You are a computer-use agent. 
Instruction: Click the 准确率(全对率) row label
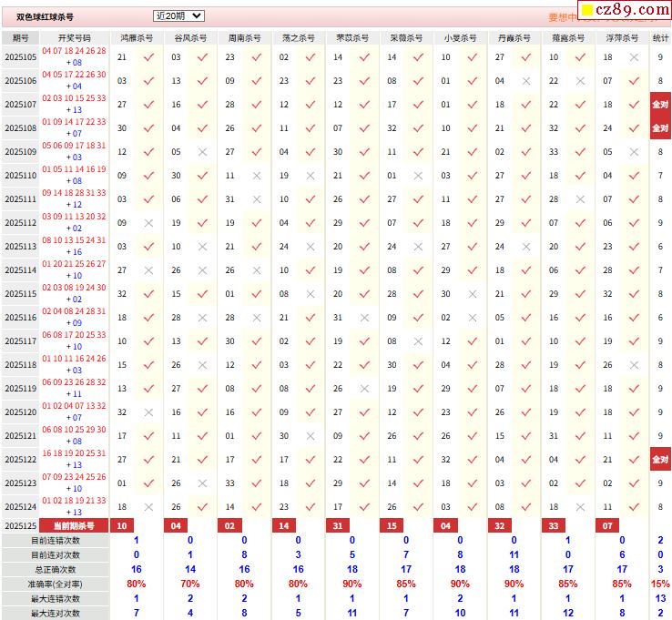(55, 584)
